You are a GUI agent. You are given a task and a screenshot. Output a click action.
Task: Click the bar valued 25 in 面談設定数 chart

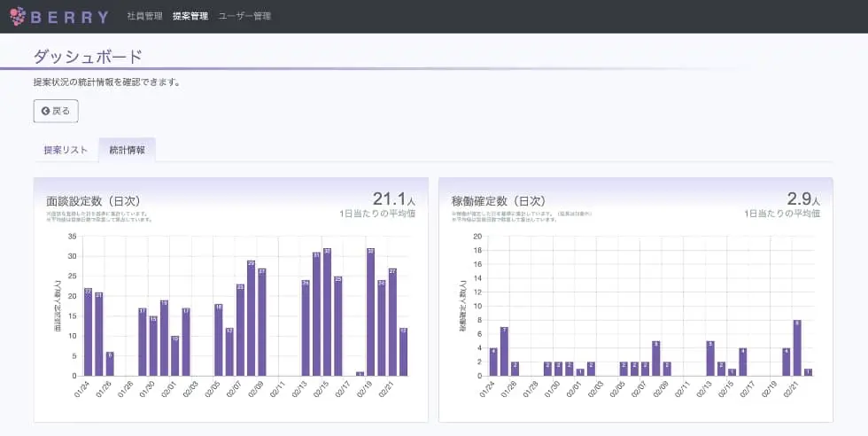coord(337,326)
